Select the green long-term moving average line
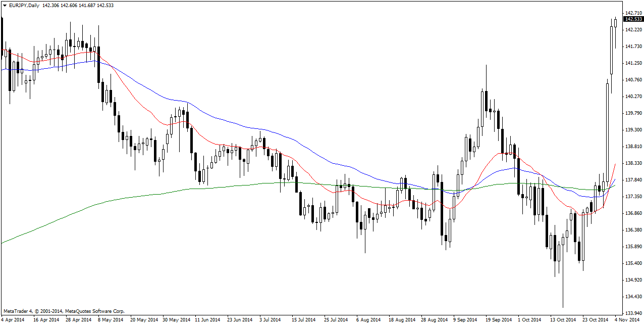This screenshot has height=324, width=644. click(x=101, y=204)
